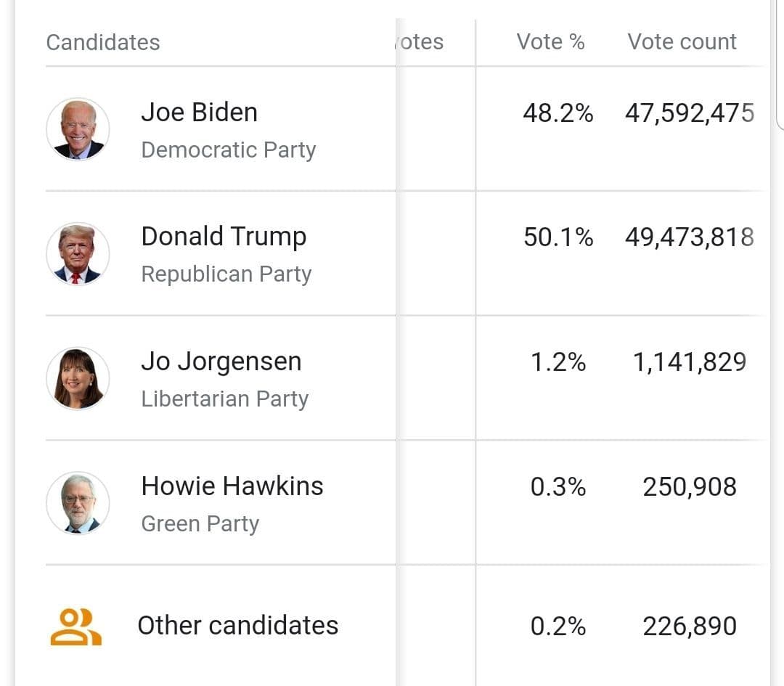
Task: Click the Vote count column header
Action: point(682,41)
